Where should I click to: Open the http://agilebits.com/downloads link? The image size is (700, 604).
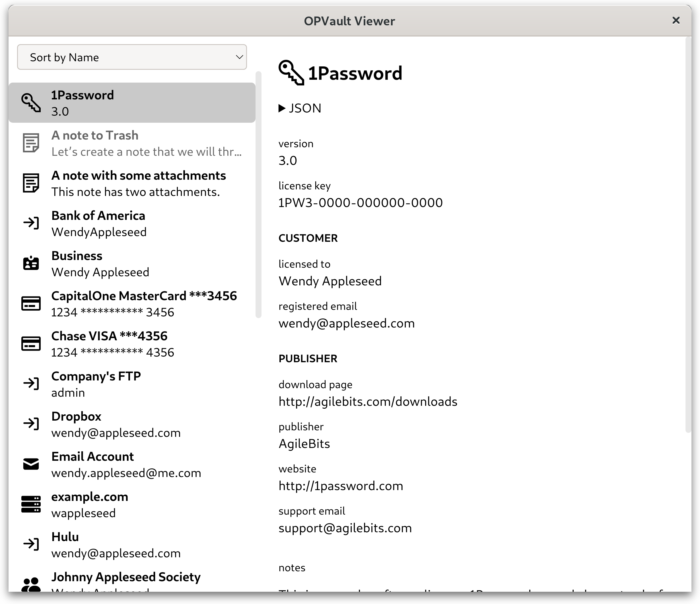point(368,402)
